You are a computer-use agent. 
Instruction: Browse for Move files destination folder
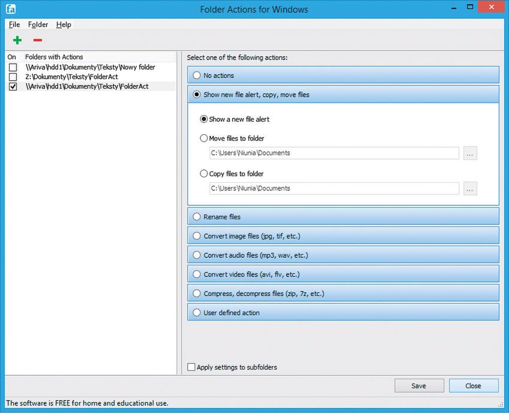pos(469,153)
